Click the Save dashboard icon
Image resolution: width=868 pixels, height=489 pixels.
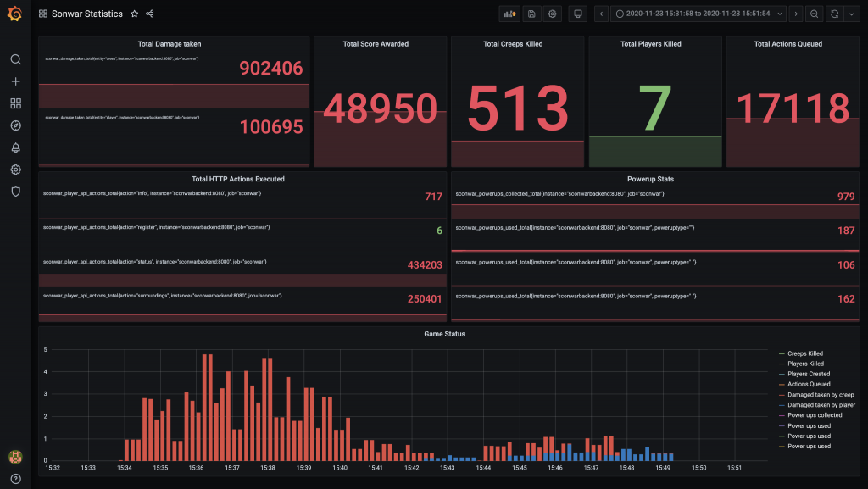[531, 14]
